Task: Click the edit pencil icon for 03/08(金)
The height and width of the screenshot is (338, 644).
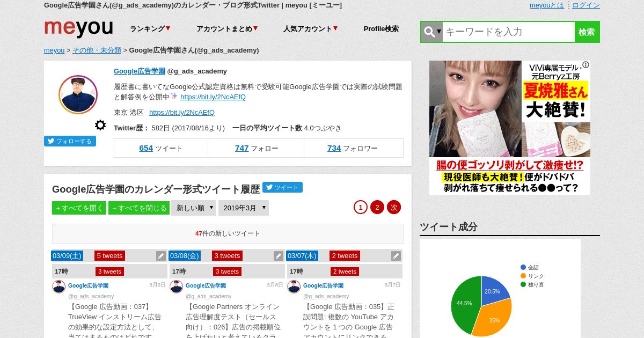Action: click(x=279, y=256)
